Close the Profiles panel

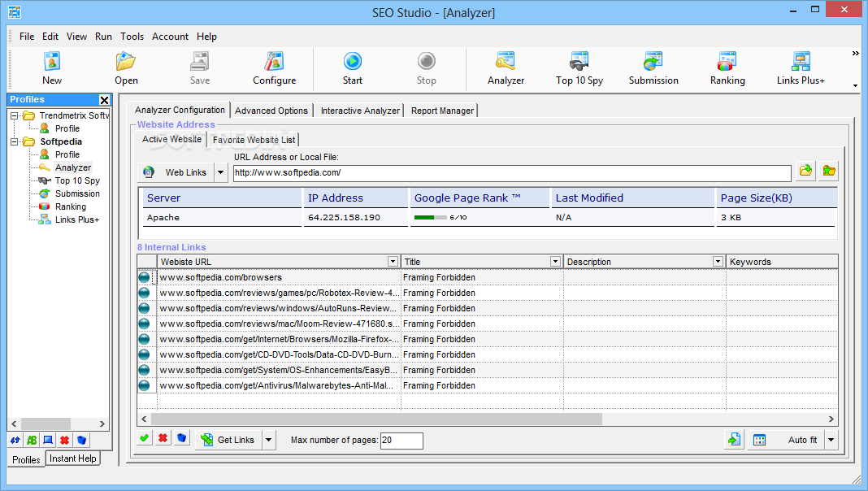104,100
